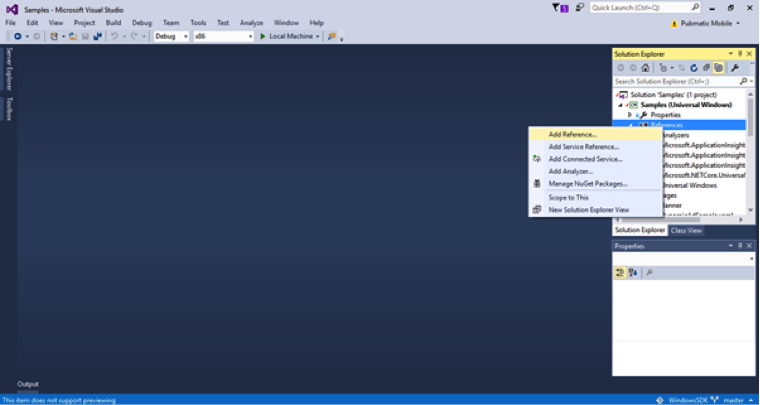Screen dimensions: 760x405
Task: Open the Debug configuration dropdown
Action: tap(171, 36)
